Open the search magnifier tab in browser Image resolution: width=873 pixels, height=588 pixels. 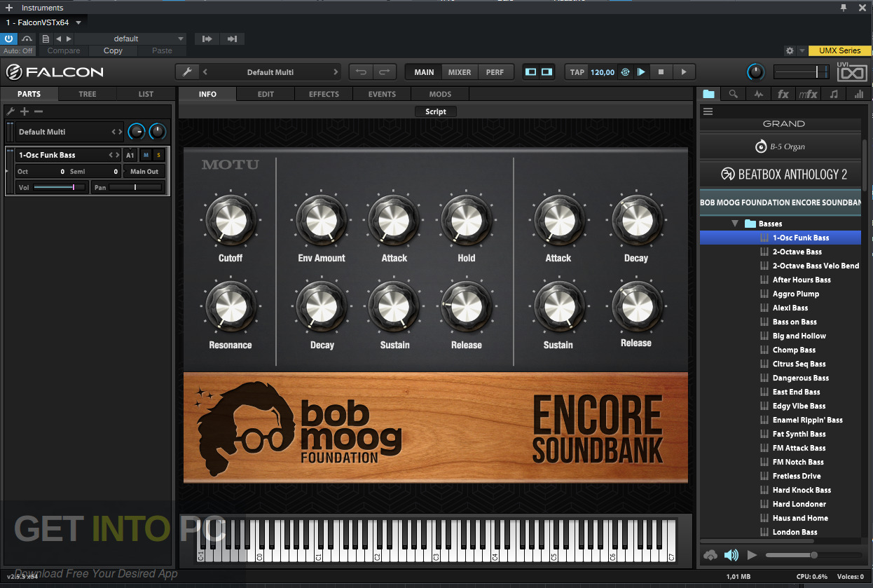coord(733,94)
